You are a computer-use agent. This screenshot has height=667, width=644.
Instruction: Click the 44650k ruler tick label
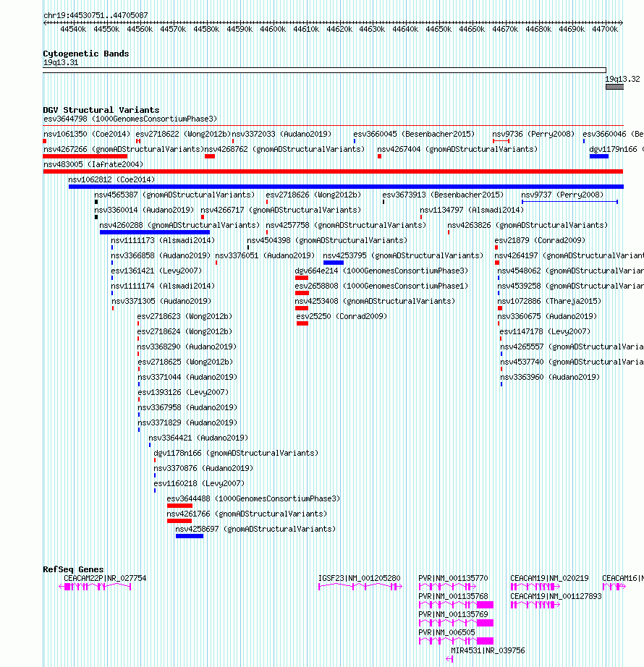pos(438,29)
